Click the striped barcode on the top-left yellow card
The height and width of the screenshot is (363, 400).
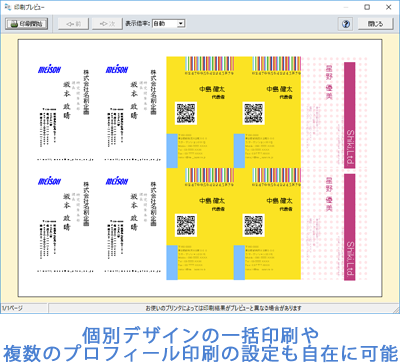click(209, 64)
